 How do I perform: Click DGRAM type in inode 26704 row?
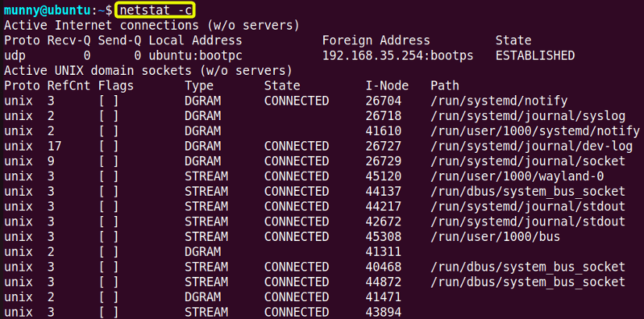click(x=202, y=101)
